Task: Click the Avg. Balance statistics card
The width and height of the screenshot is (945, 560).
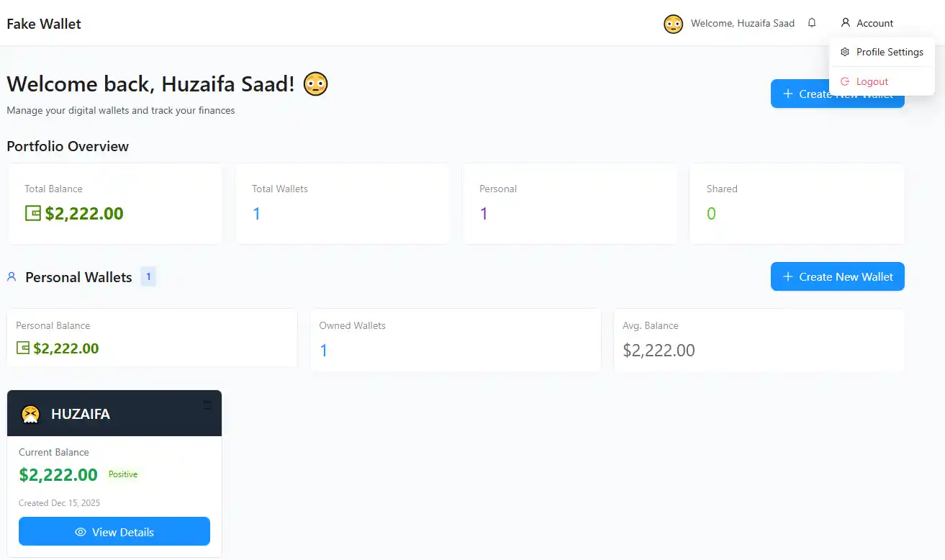Action: [x=759, y=340]
